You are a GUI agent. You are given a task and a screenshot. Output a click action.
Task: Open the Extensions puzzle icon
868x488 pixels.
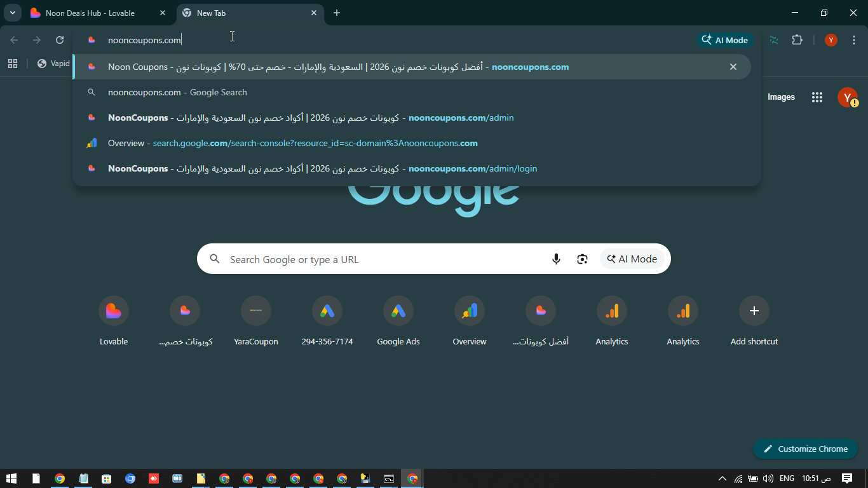pos(797,40)
